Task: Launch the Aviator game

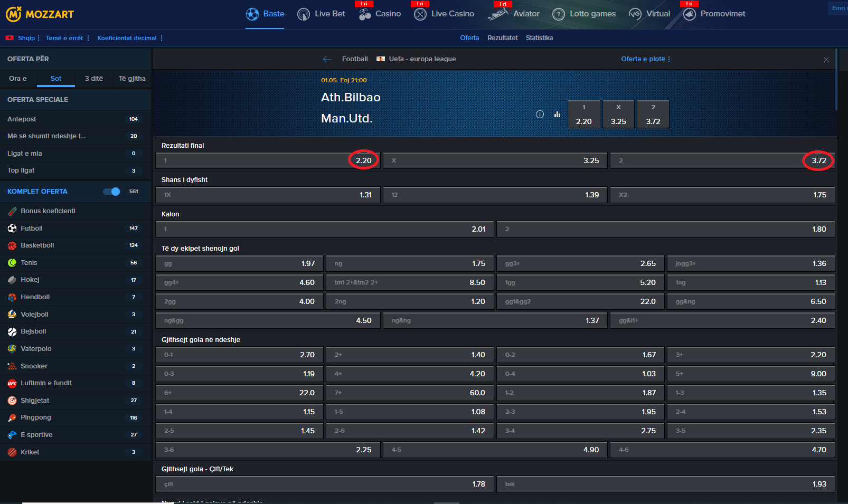Action: pyautogui.click(x=514, y=14)
